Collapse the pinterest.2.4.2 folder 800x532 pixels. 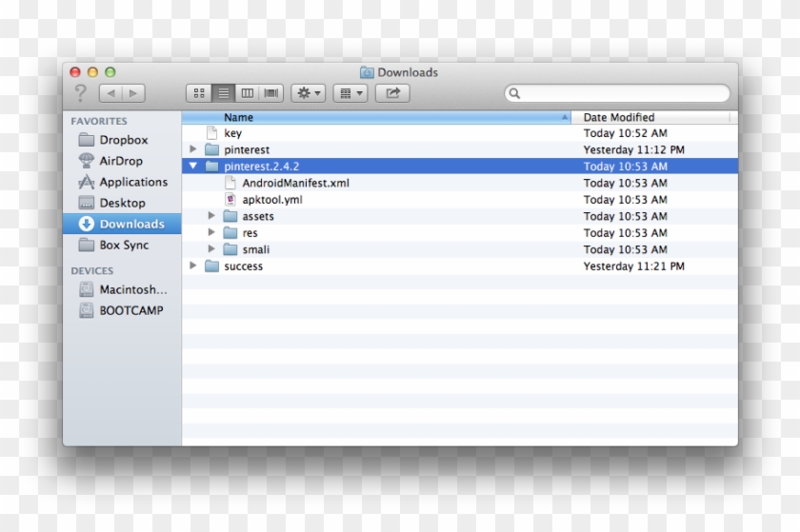pyautogui.click(x=193, y=167)
